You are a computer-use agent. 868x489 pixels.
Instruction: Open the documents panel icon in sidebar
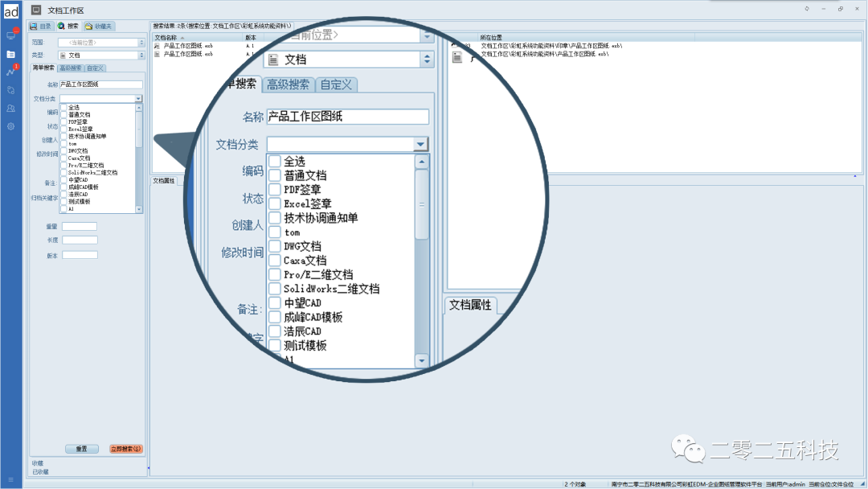(10, 54)
